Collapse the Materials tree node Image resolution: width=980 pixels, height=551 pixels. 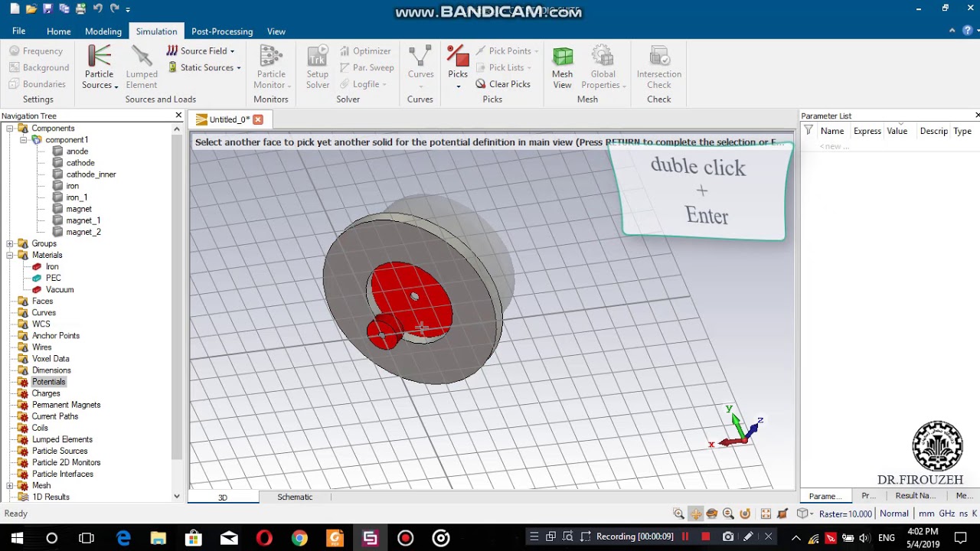coord(10,255)
